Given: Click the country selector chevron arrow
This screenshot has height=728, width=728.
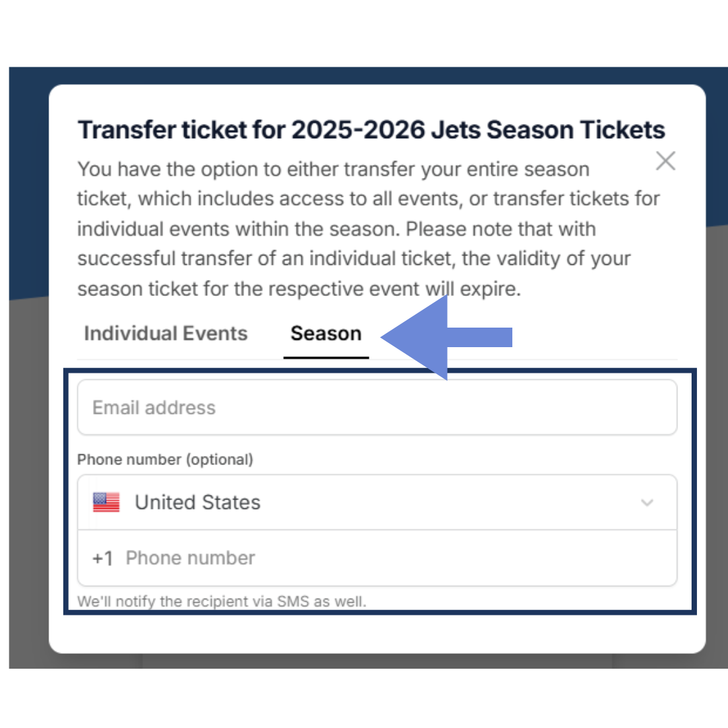Looking at the screenshot, I should coord(647,503).
